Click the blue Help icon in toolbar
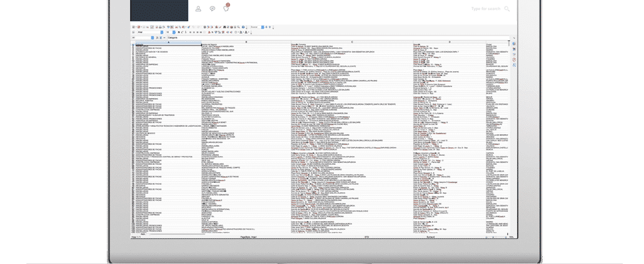 click(x=243, y=27)
